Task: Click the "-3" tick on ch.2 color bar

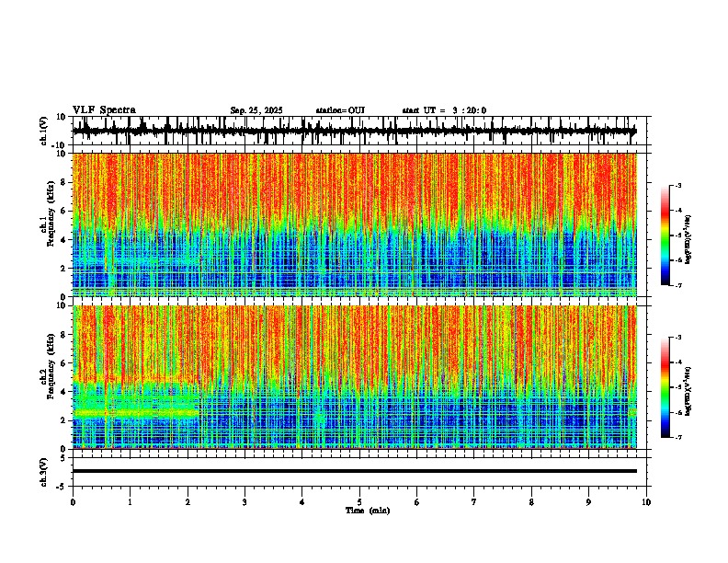Action: coord(678,338)
